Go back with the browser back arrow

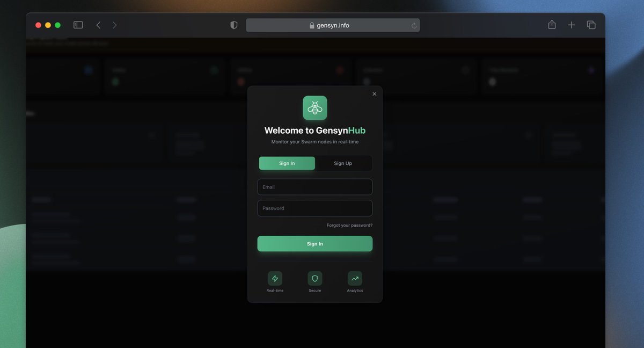point(98,25)
